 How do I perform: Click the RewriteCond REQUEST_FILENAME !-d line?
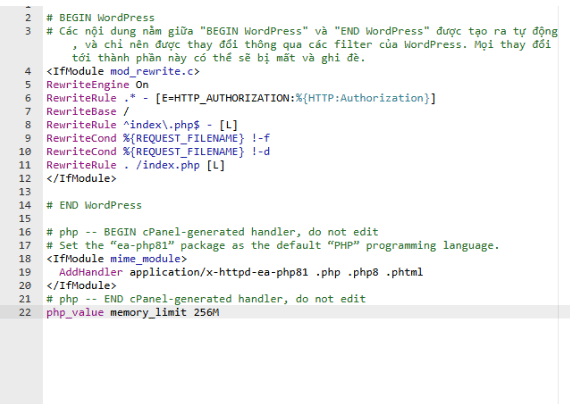158,152
